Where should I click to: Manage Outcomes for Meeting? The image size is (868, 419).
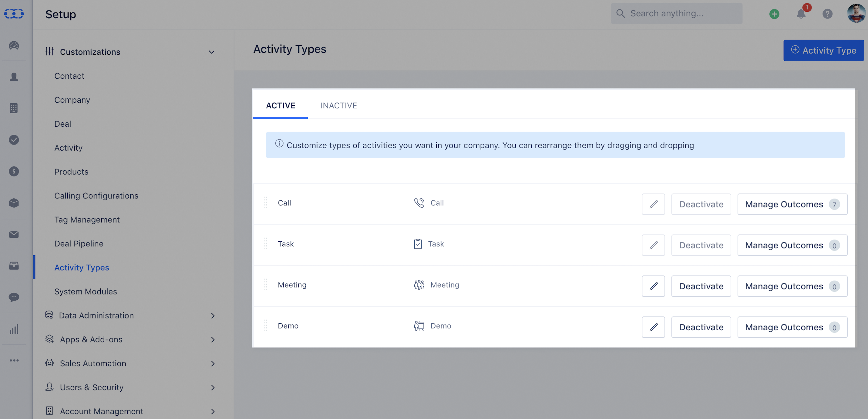[x=792, y=286]
